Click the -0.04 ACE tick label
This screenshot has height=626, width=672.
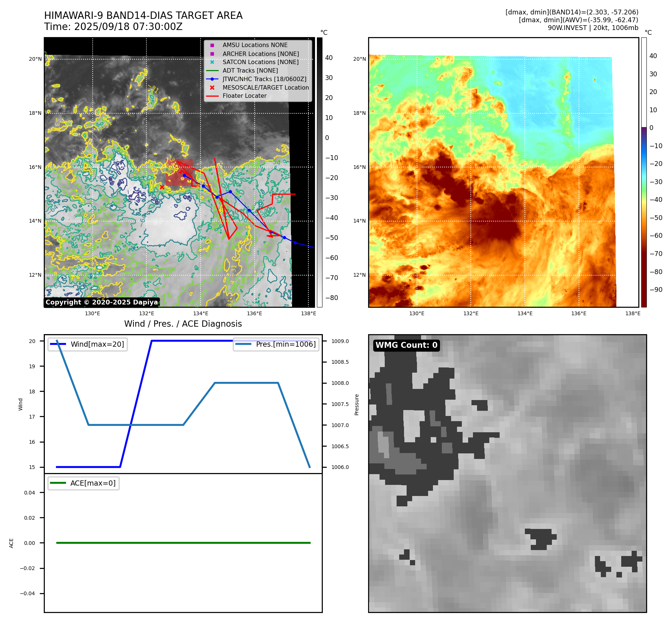[27, 593]
